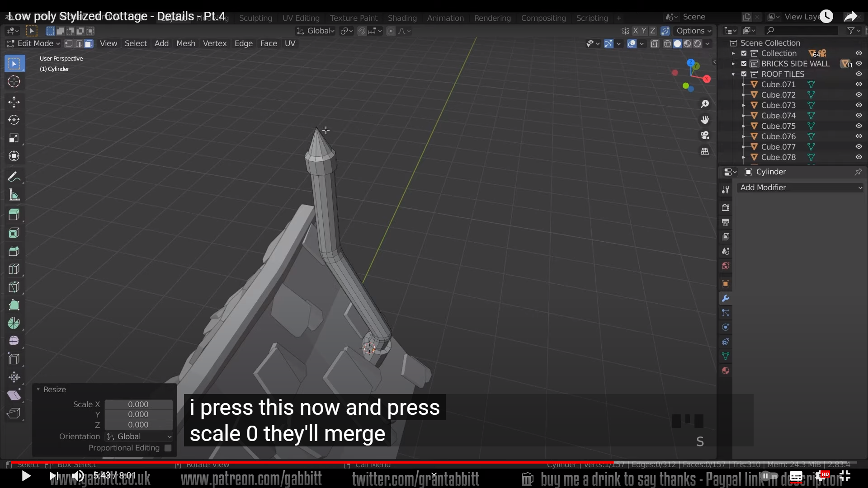Activate the Knife tool

tap(14, 287)
